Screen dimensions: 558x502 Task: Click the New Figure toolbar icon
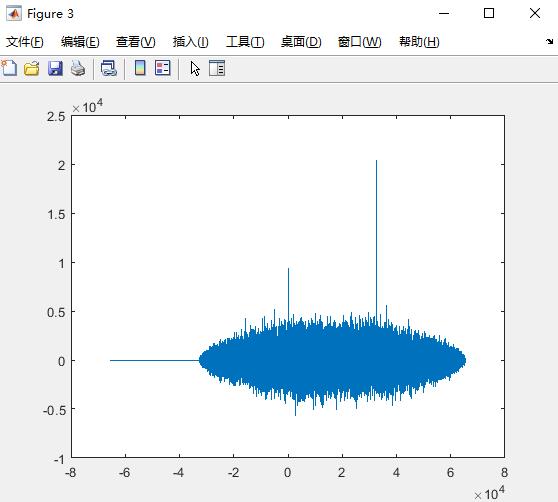point(9,68)
